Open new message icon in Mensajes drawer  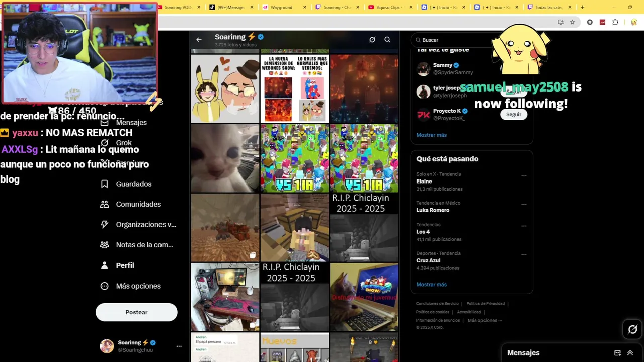pos(617,353)
